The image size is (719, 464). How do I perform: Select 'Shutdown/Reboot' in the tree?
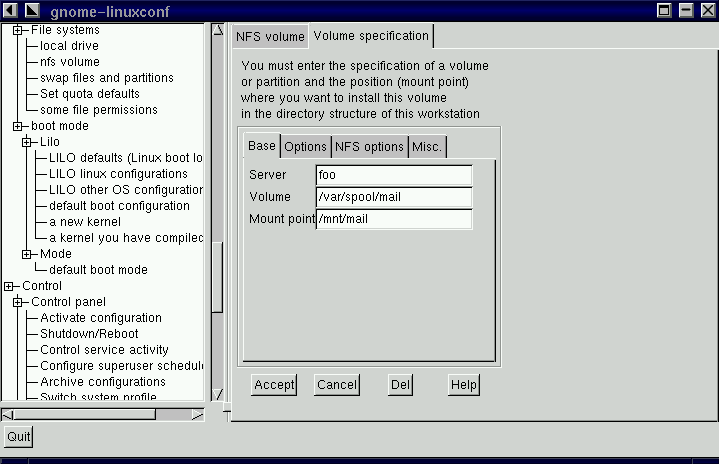click(x=89, y=334)
